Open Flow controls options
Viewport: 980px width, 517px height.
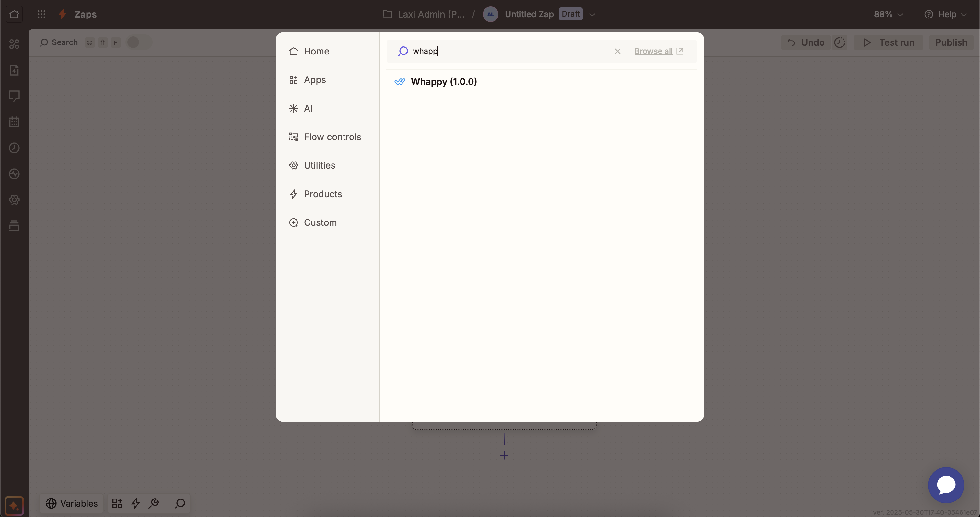coord(333,137)
